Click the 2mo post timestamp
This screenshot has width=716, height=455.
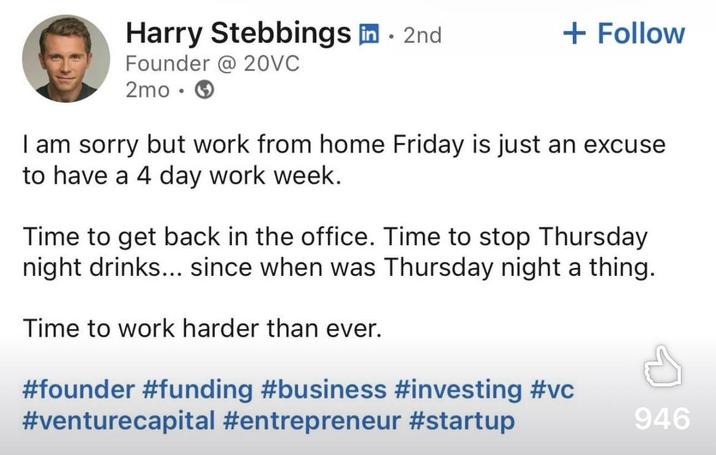point(147,90)
